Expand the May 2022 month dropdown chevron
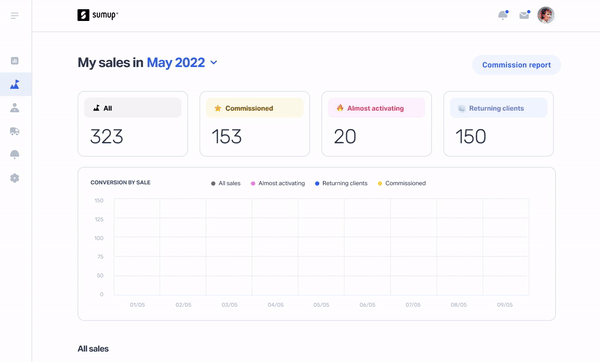Screen dimensions: 600x362 pos(214,62)
